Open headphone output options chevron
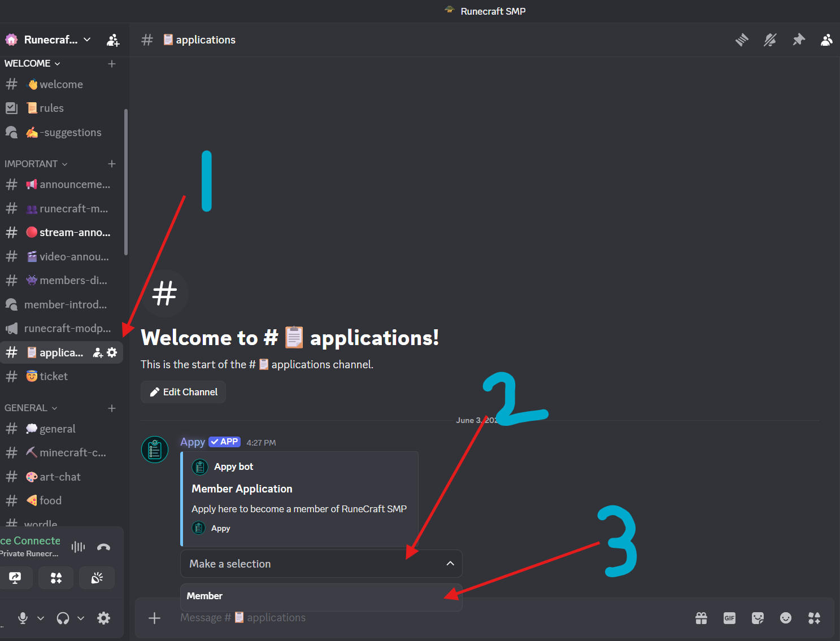 (81, 618)
